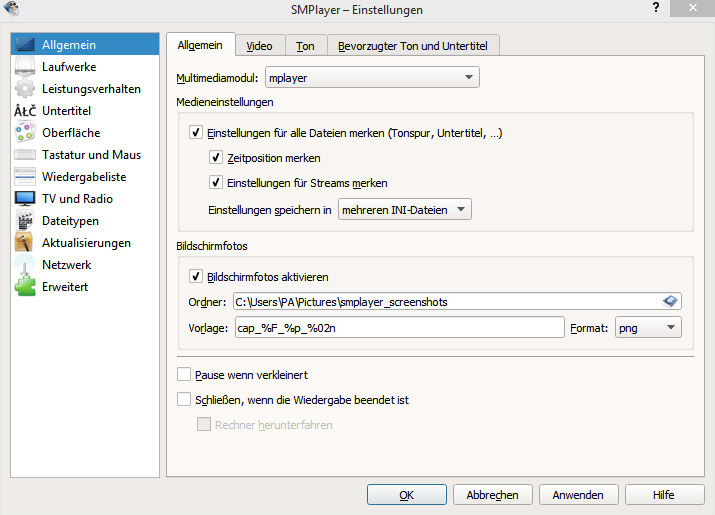
Task: Select the Leistungsverhalten gear icon
Action: click(25, 89)
